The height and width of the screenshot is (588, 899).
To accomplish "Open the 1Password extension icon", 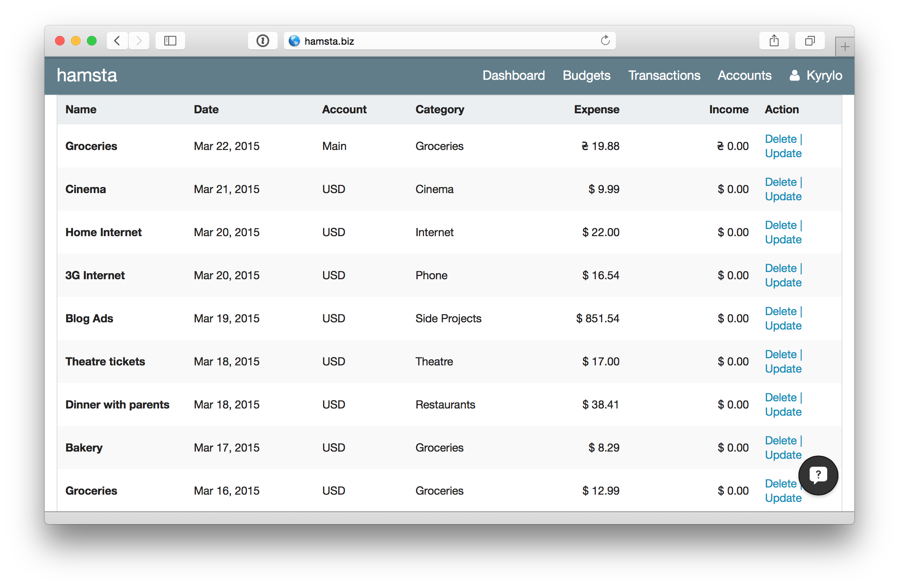I will (262, 41).
